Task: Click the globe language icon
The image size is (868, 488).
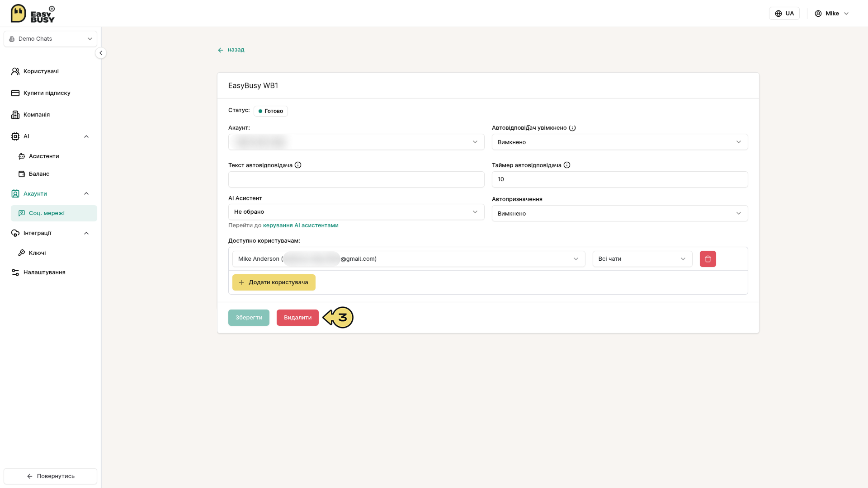Action: click(778, 14)
